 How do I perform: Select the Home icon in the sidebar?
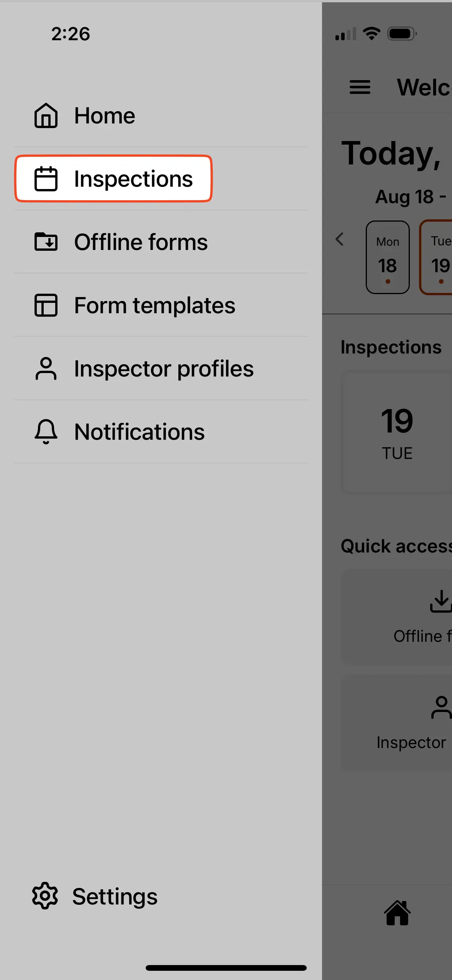point(45,116)
